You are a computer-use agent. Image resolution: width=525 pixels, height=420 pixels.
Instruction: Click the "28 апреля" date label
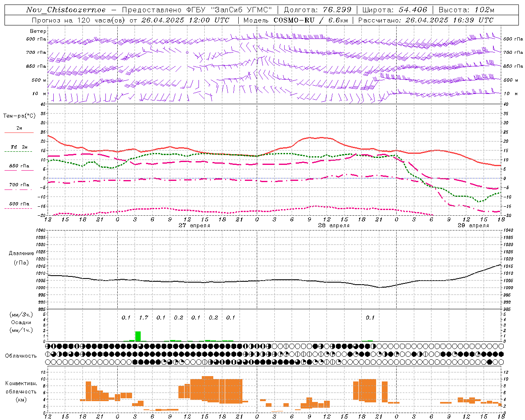point(334,225)
